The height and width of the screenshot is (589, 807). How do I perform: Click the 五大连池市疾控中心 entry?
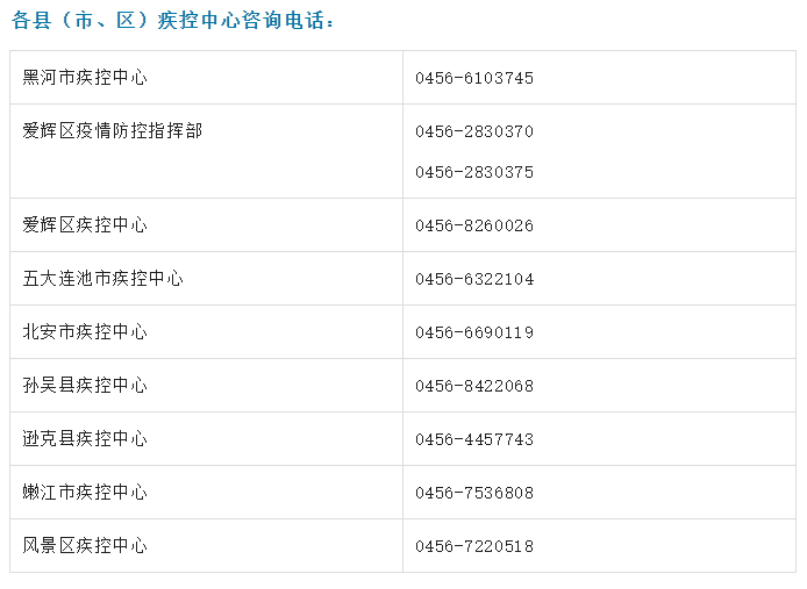coord(103,279)
